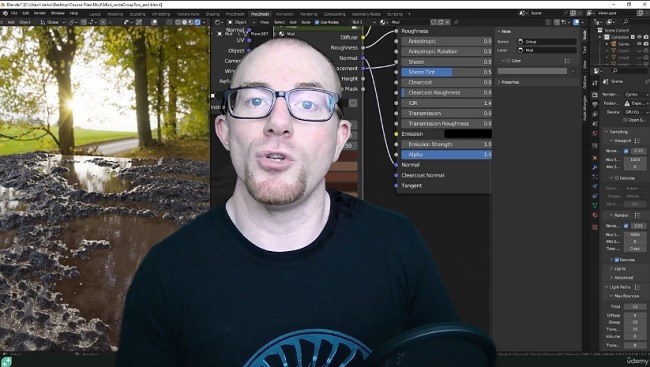Viewport: 650px width, 367px height.
Task: Open the Render properties tab icon
Action: (595, 94)
